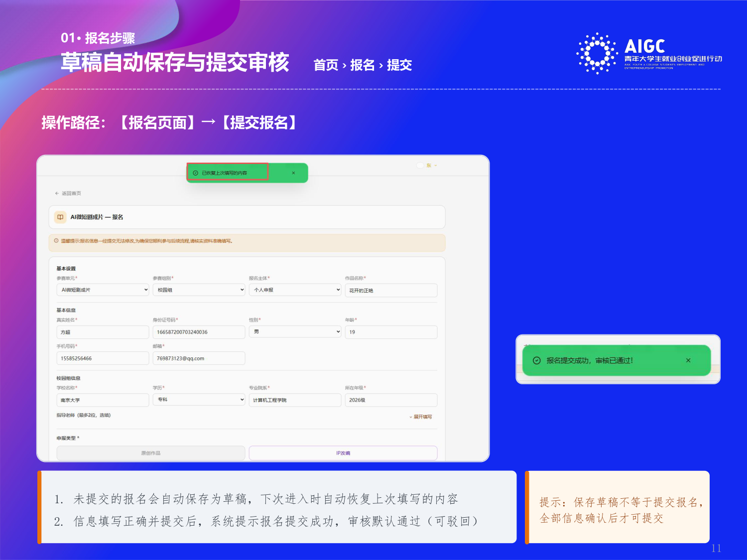Click note 1 about 未提交的报名 auto-save
Viewport: 747px width, 560px height.
coord(256,499)
